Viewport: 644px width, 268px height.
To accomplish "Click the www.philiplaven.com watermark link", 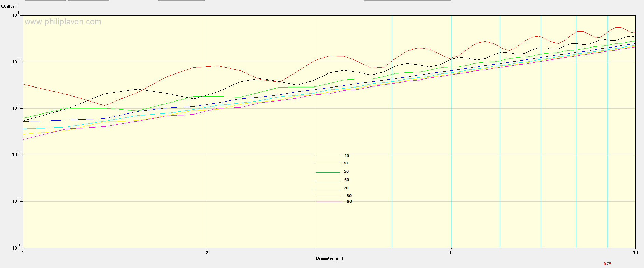I will [63, 22].
